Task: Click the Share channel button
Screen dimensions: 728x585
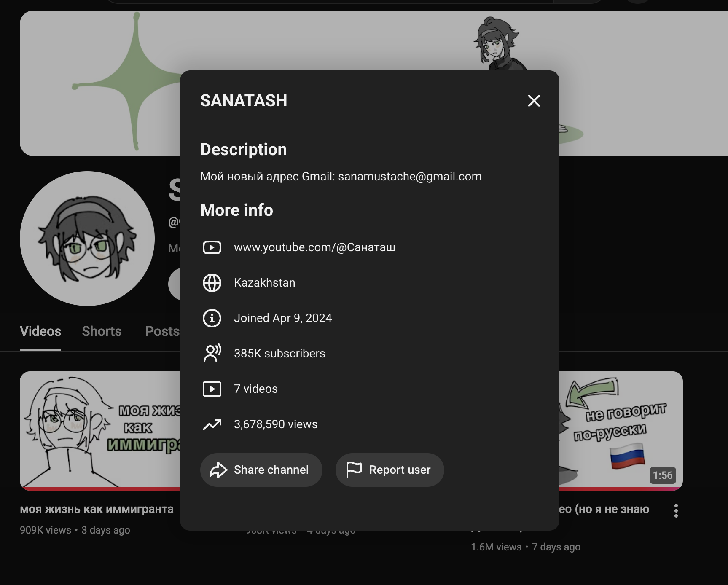Action: click(x=261, y=470)
